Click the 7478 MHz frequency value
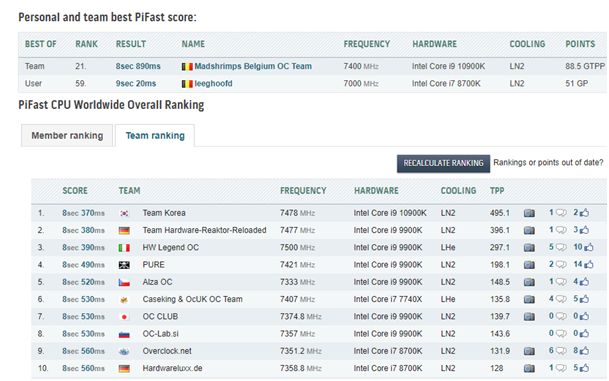The height and width of the screenshot is (381, 609). pyautogui.click(x=297, y=213)
